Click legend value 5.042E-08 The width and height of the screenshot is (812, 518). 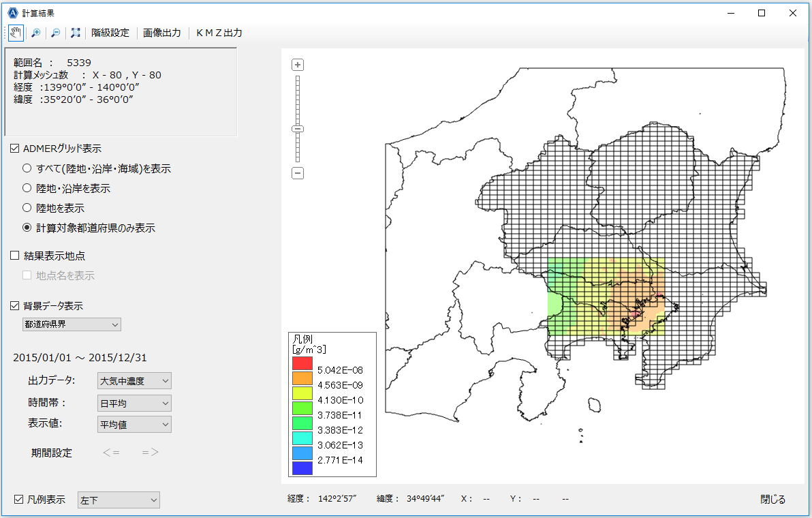(x=340, y=370)
